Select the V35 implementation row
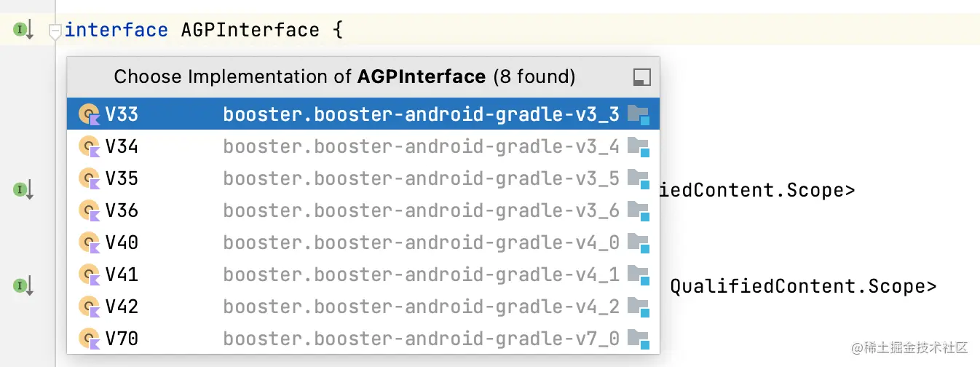Viewport: 980px width, 367px height. click(x=363, y=178)
